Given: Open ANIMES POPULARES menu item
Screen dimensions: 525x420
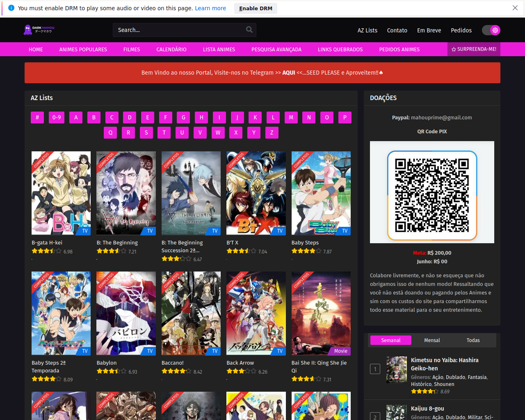Looking at the screenshot, I should point(83,49).
